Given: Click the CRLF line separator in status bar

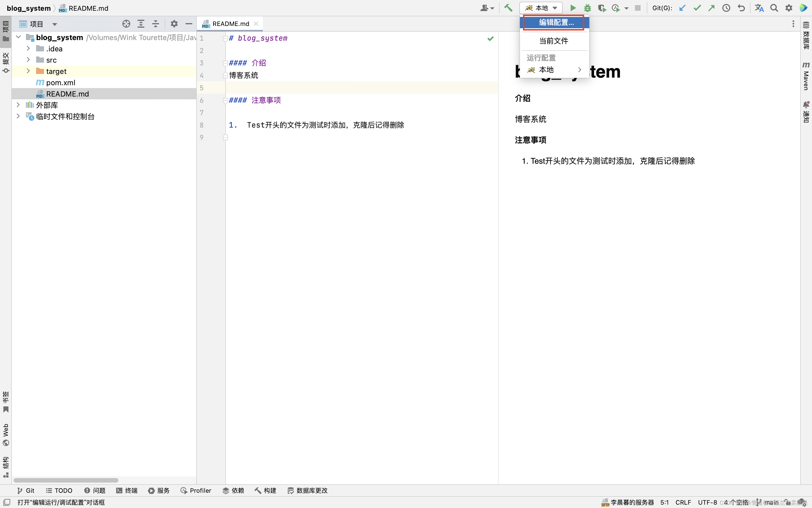Looking at the screenshot, I should point(683,502).
